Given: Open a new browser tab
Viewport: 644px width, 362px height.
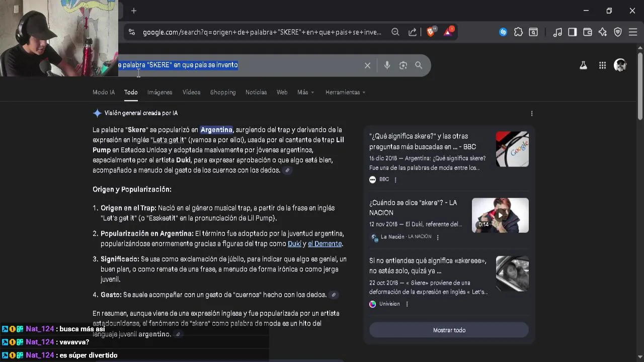Looking at the screenshot, I should 134,11.
